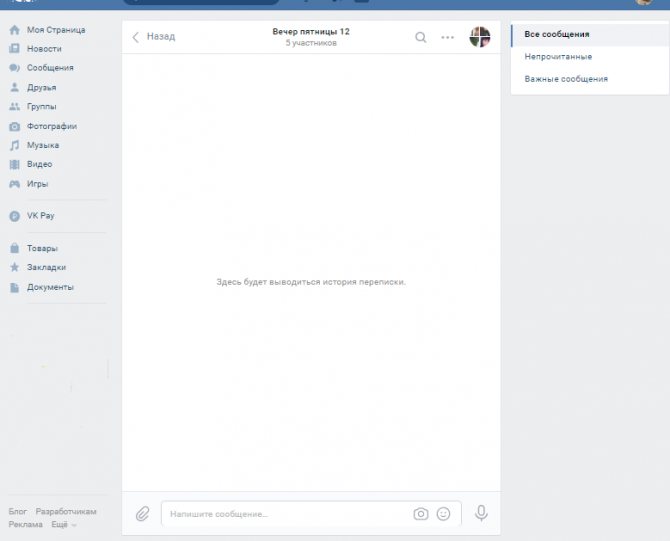Attach a file with the paperclip icon
Screen dimensions: 670x541
pos(142,514)
